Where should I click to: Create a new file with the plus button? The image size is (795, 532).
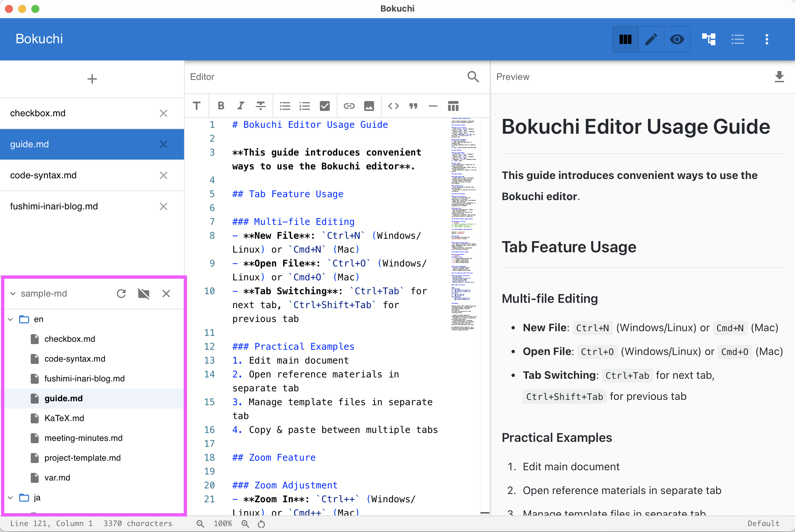(92, 79)
